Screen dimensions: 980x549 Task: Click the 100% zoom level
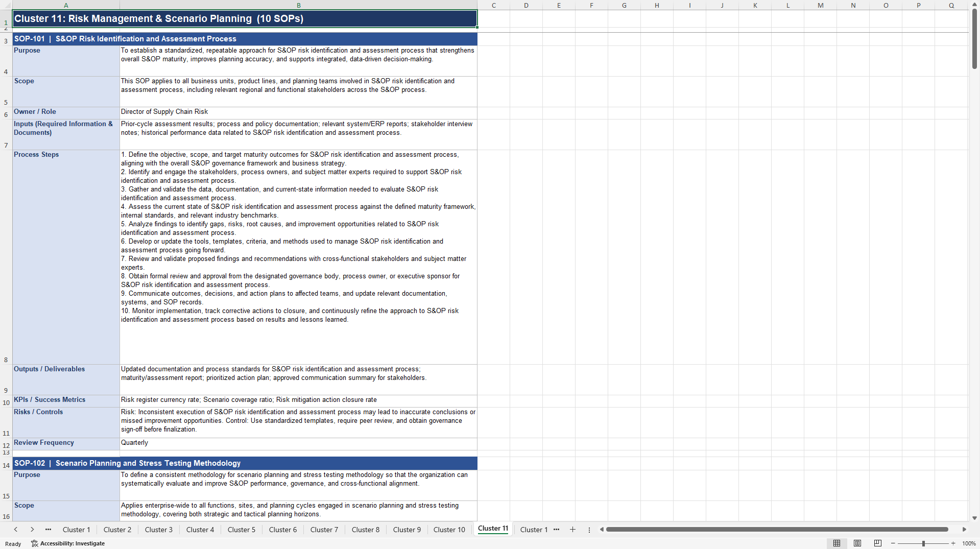[969, 544]
